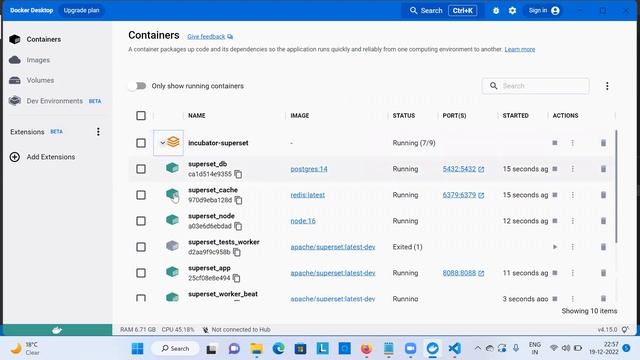Viewport: 640px width, 360px height.
Task: Stop the superset_app container
Action: click(x=555, y=273)
